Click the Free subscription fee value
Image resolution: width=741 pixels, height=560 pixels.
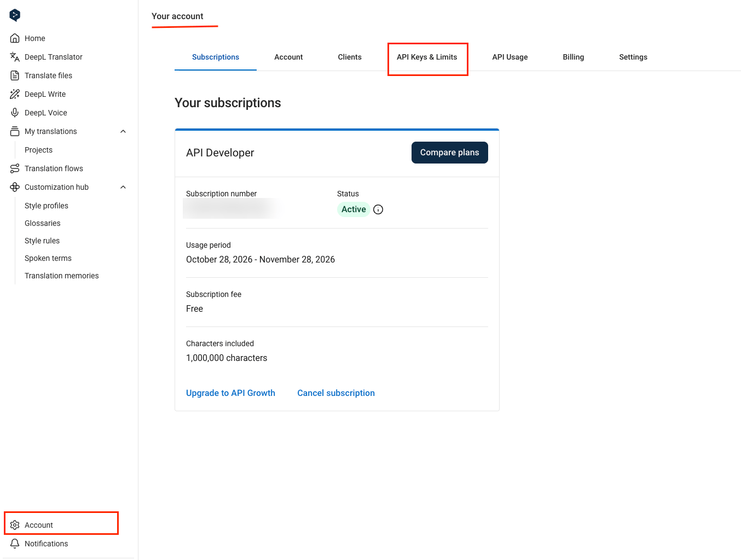[194, 308]
